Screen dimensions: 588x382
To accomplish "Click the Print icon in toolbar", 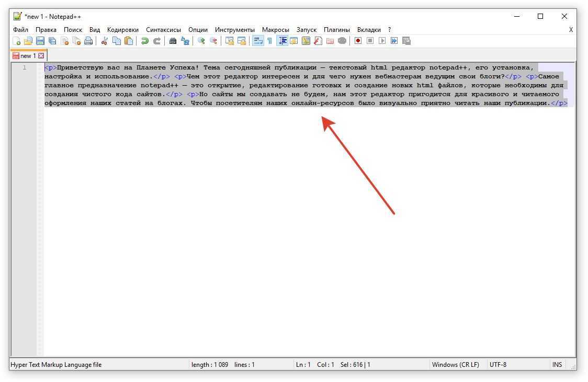I will coord(88,41).
